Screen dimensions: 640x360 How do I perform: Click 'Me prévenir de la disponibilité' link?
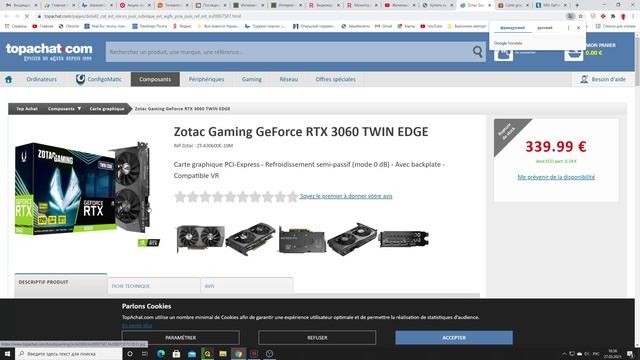556,177
